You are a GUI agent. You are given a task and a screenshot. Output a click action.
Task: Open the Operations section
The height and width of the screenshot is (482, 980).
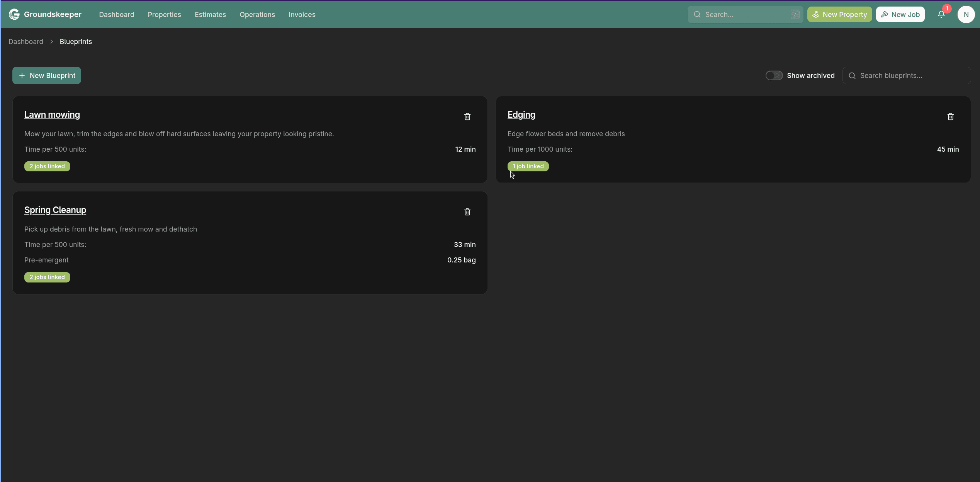pos(257,14)
